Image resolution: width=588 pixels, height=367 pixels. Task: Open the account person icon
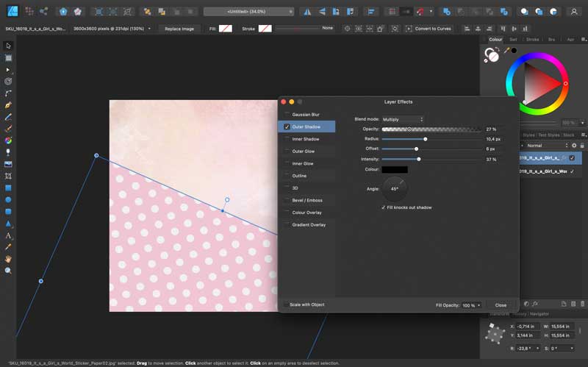[574, 12]
